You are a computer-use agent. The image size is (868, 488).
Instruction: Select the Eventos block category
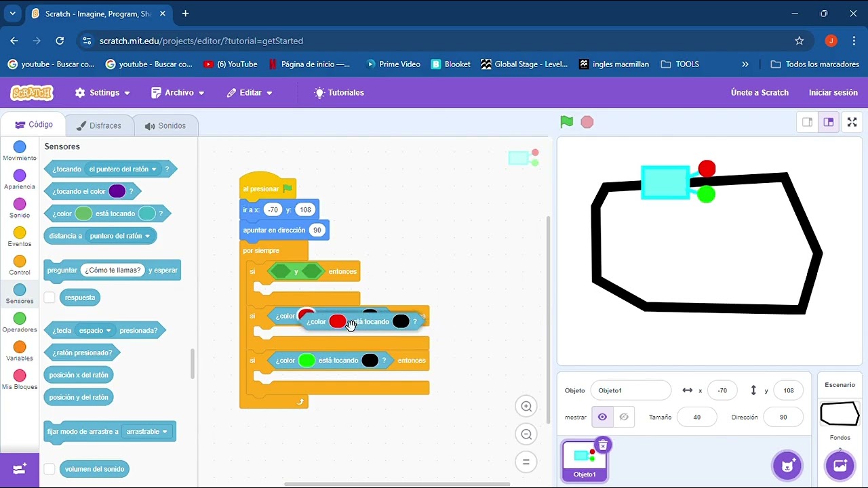click(x=20, y=237)
